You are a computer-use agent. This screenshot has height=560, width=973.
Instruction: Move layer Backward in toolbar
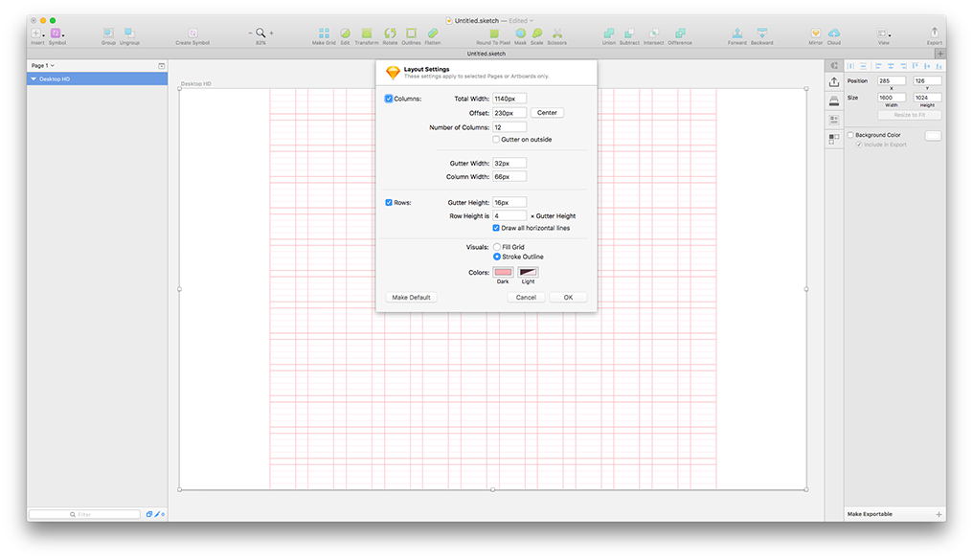click(762, 33)
